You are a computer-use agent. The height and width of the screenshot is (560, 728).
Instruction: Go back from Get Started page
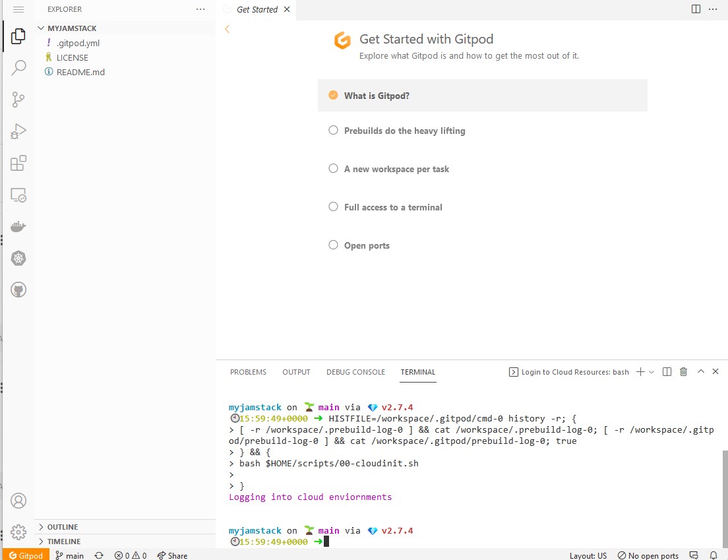[227, 29]
